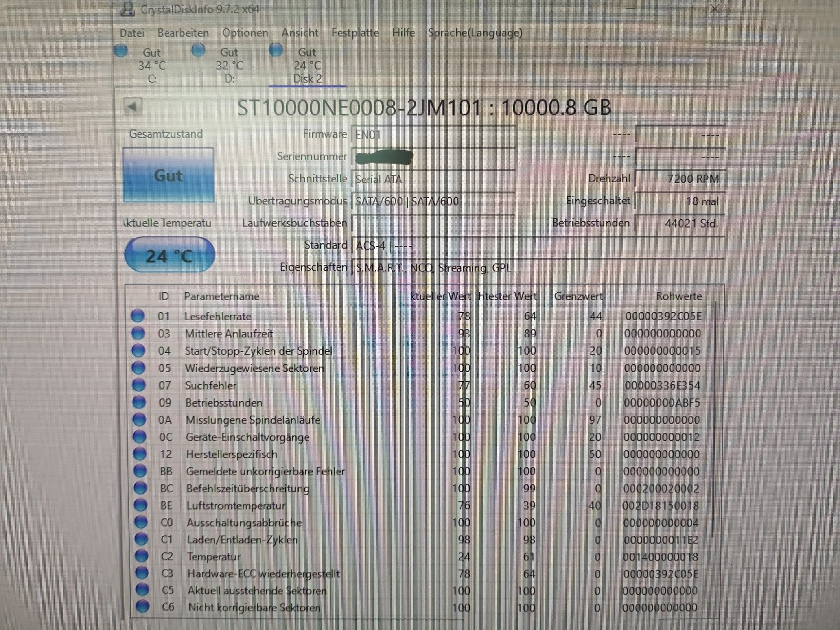Click the status dot for row C2 Temperatur
The image size is (840, 630).
(x=141, y=556)
